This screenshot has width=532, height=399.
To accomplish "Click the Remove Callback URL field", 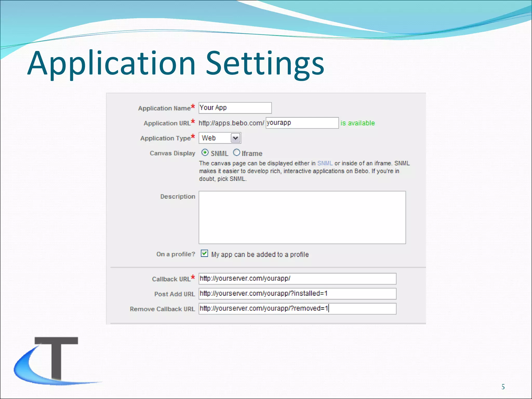I will pos(297,309).
